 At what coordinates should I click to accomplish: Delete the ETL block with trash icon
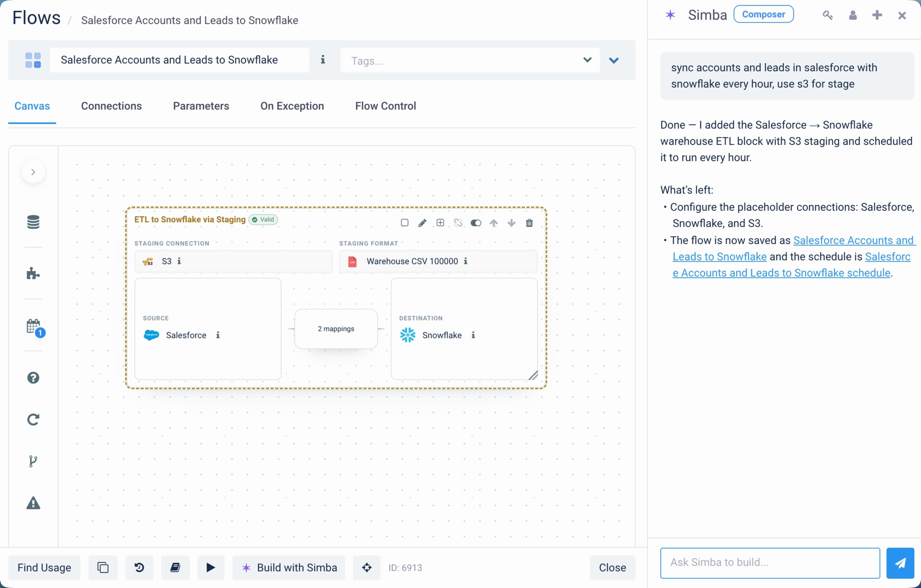(529, 223)
